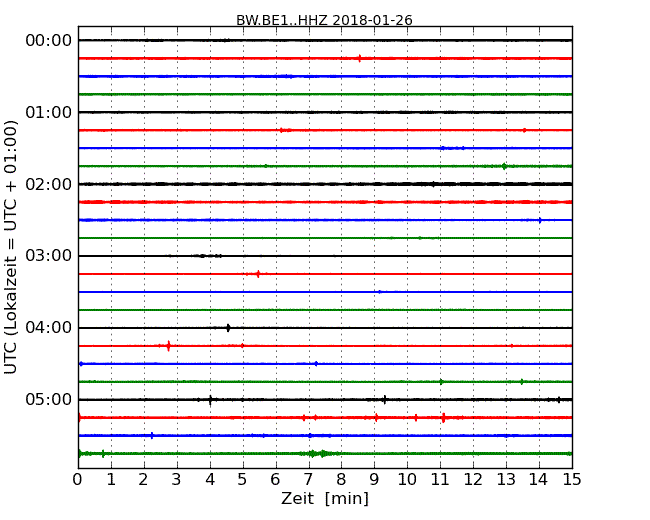This screenshot has height=520, width=650.
Task: Click blue spike on 02:30 trace at minute 14
Action: 540,221
